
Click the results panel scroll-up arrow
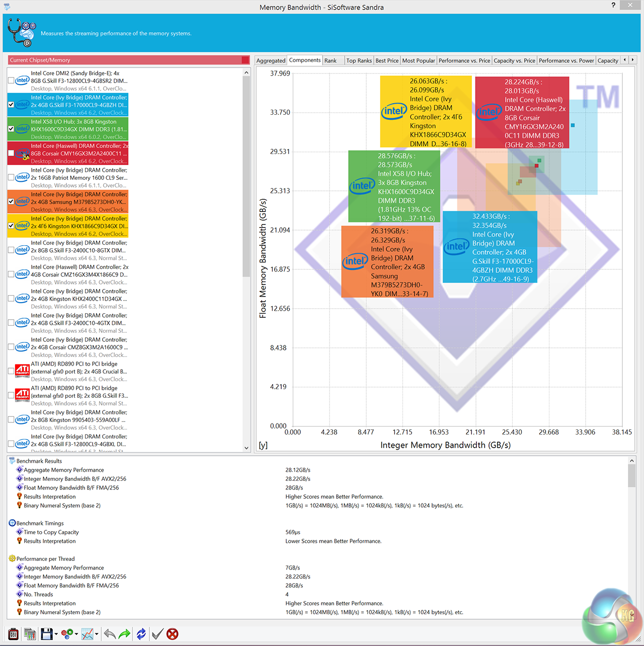[x=632, y=461]
